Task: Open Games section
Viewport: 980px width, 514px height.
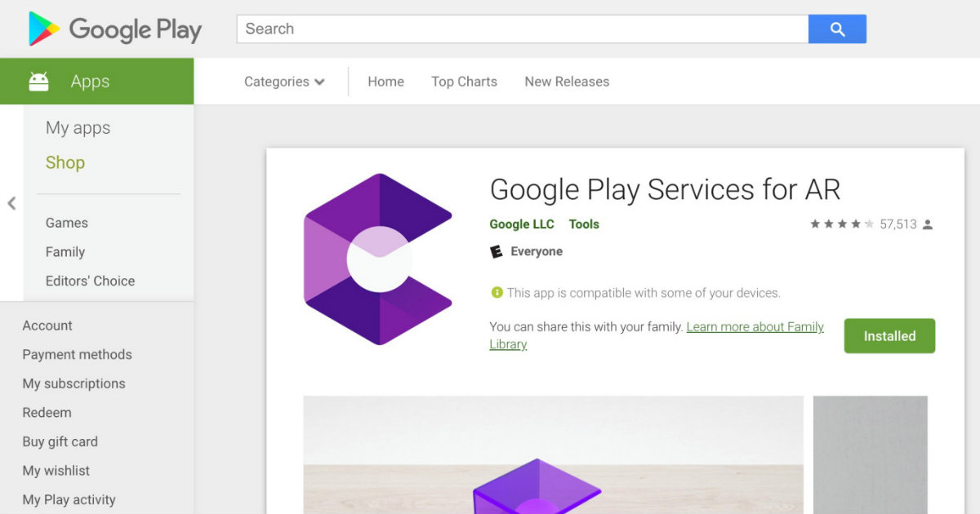Action: pos(67,223)
